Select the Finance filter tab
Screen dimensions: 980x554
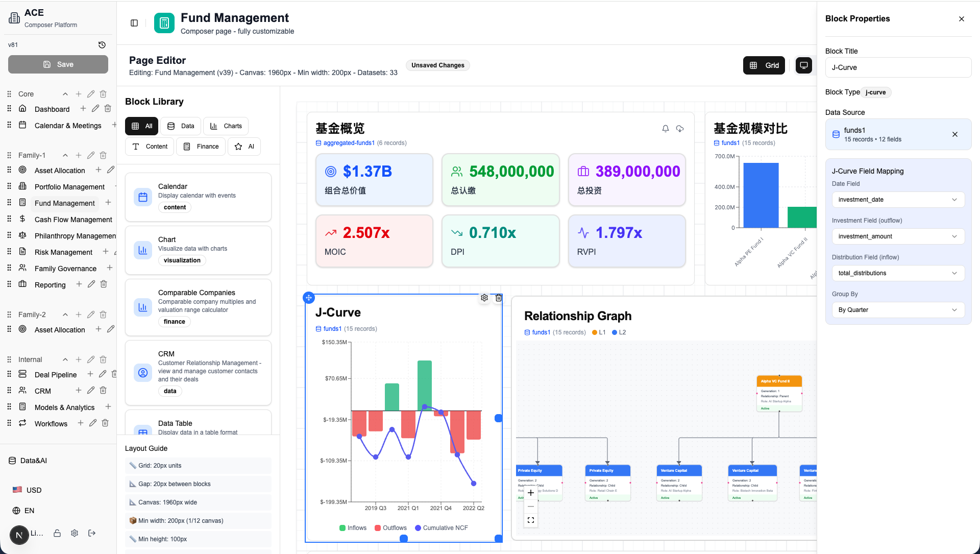point(201,147)
